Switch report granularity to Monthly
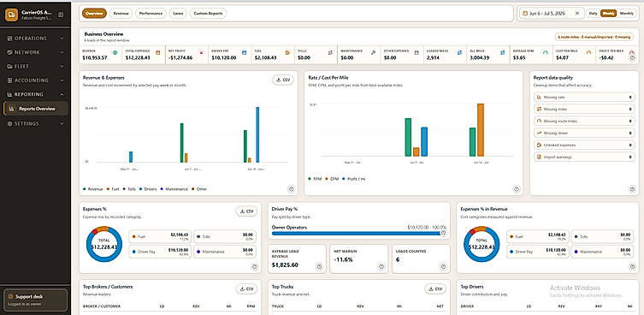Viewport: 644px width, 315px height. [627, 13]
